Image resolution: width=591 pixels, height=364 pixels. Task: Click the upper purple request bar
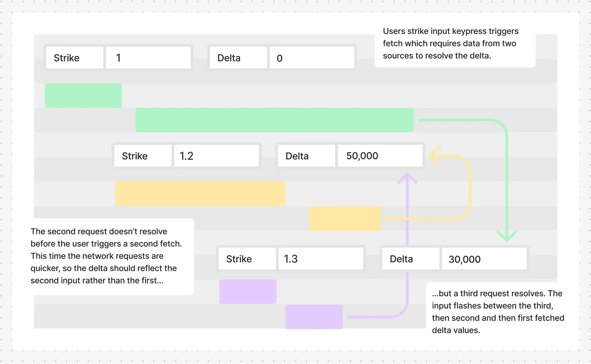[x=248, y=291]
